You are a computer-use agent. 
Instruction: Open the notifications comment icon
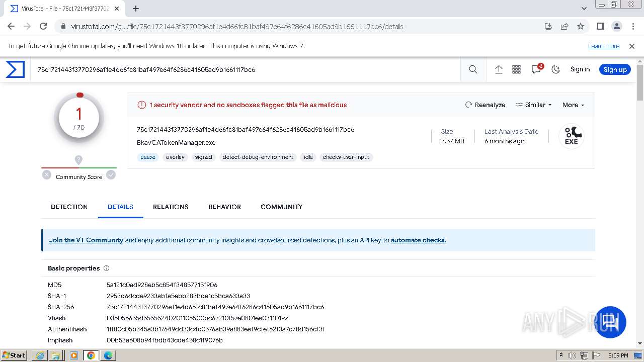[536, 69]
